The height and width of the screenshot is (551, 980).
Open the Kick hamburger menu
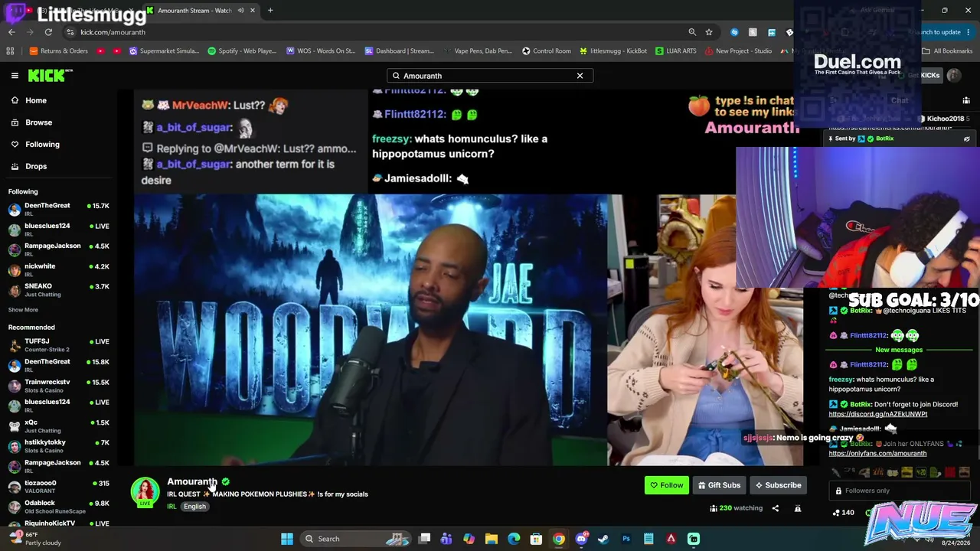(15, 75)
